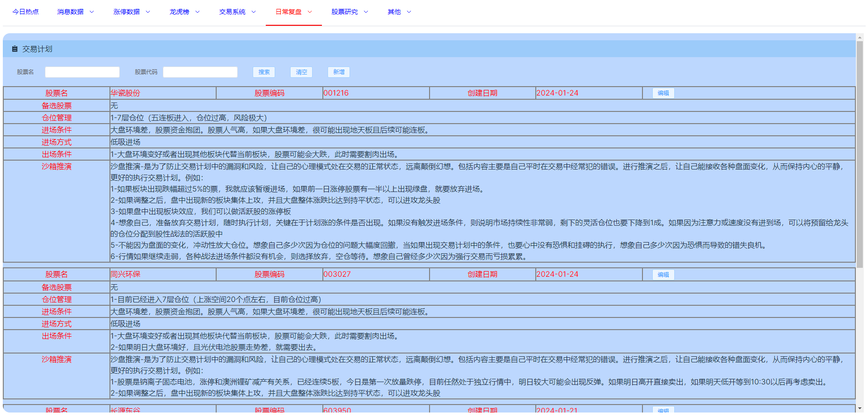868x420 pixels.
Task: Edit the 华瓷股份 trading plan
Action: pos(664,93)
